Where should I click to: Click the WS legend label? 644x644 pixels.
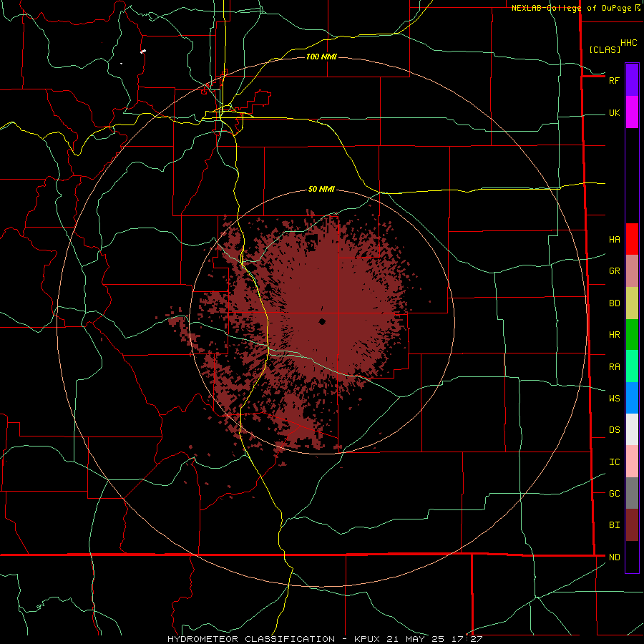coord(614,398)
